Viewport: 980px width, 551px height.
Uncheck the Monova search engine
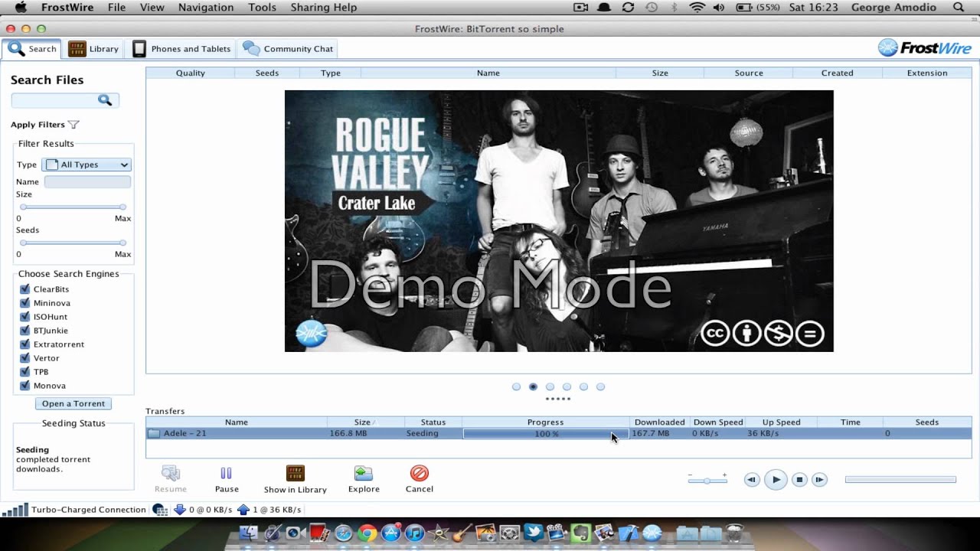pos(24,386)
